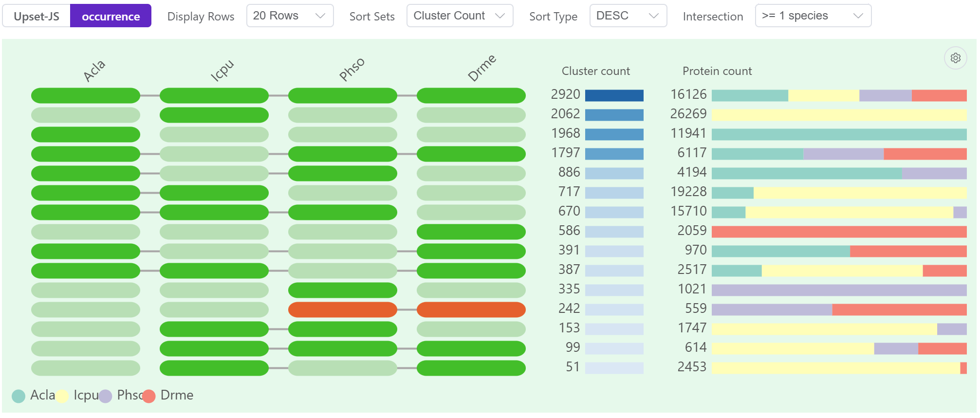Click the Protein count column heading
The height and width of the screenshot is (418, 980).
717,71
